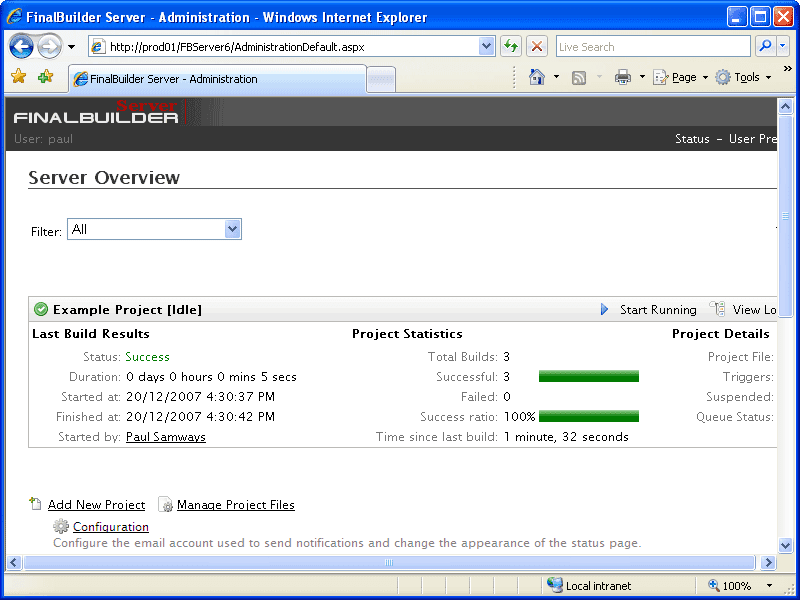Image resolution: width=800 pixels, height=600 pixels.
Task: Open the Paul Samways user link
Action: point(166,437)
